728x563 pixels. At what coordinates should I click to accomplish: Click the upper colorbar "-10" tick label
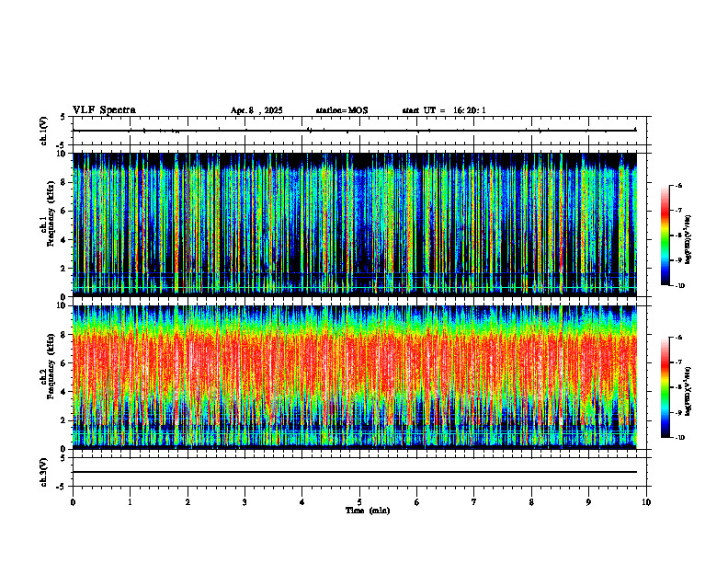click(679, 286)
